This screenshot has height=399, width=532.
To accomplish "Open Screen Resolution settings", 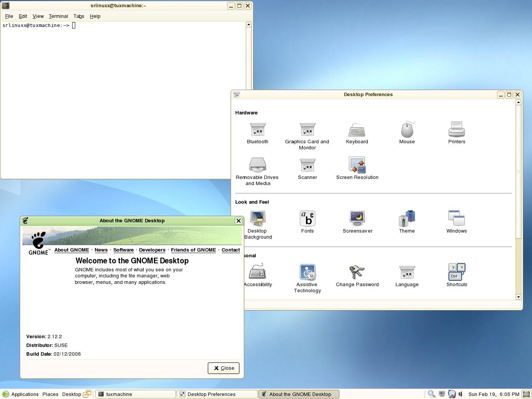I will coord(357,168).
